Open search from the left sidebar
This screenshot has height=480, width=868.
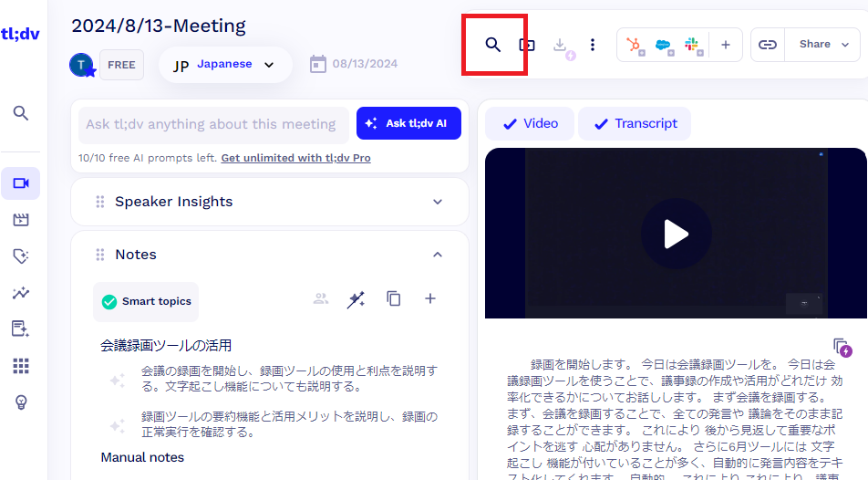(x=20, y=113)
